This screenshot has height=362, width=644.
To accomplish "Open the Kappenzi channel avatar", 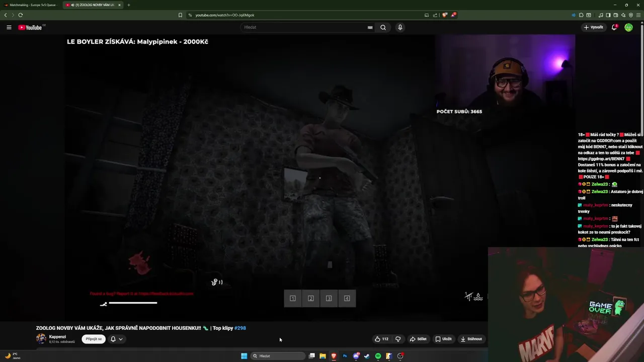I will click(41, 339).
